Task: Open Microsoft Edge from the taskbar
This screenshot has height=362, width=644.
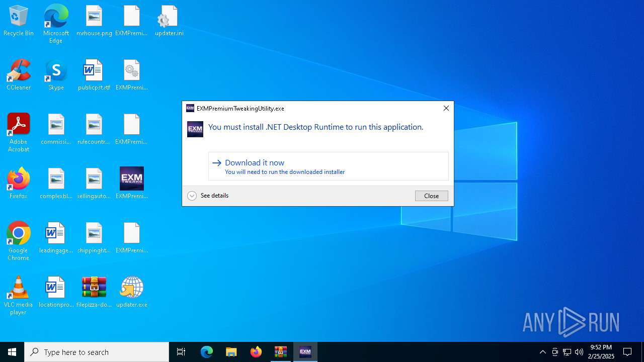Action: point(207,352)
